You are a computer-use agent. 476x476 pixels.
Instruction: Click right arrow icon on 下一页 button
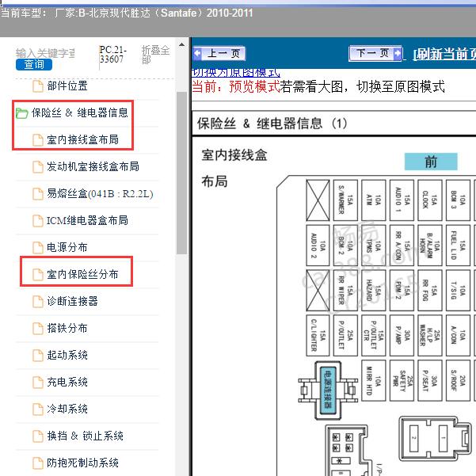pos(398,53)
